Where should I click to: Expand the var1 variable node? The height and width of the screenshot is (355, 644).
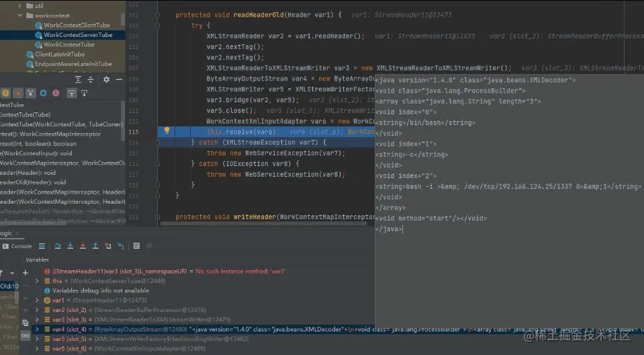point(37,301)
